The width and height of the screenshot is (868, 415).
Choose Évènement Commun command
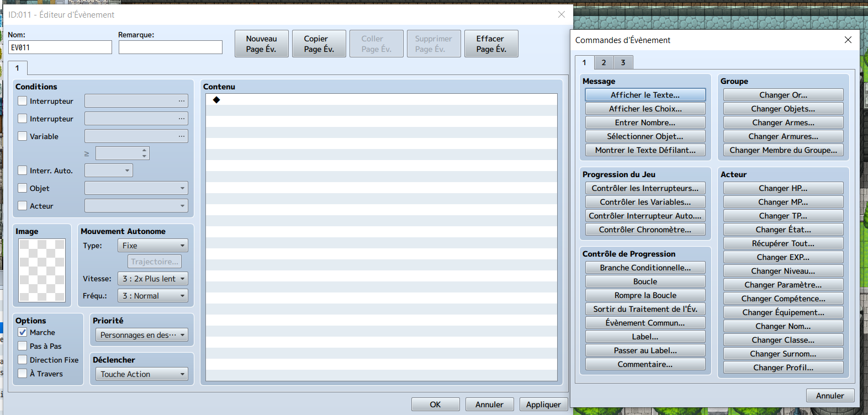pos(645,323)
